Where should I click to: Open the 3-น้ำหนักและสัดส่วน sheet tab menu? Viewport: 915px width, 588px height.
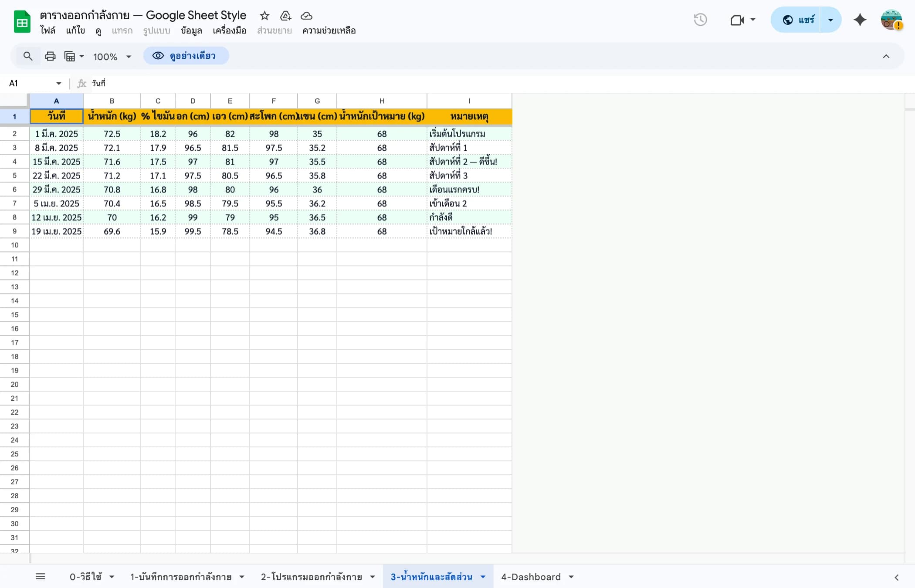483,576
